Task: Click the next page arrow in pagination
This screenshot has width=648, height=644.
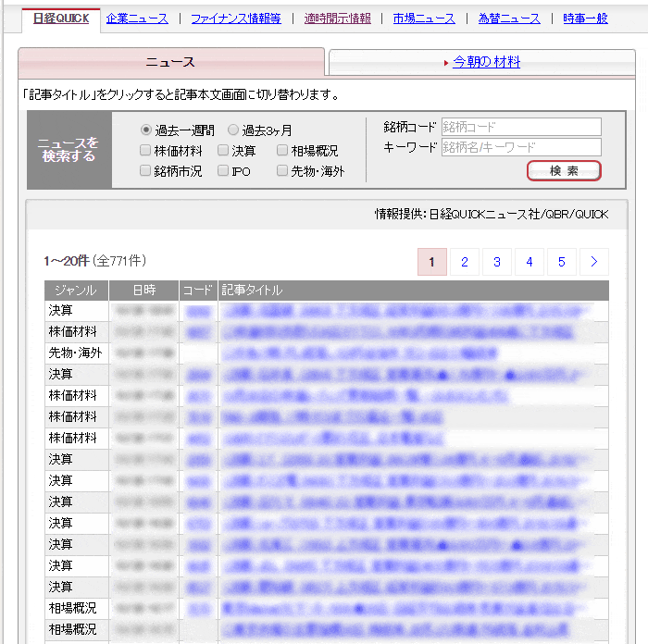Action: (x=594, y=262)
